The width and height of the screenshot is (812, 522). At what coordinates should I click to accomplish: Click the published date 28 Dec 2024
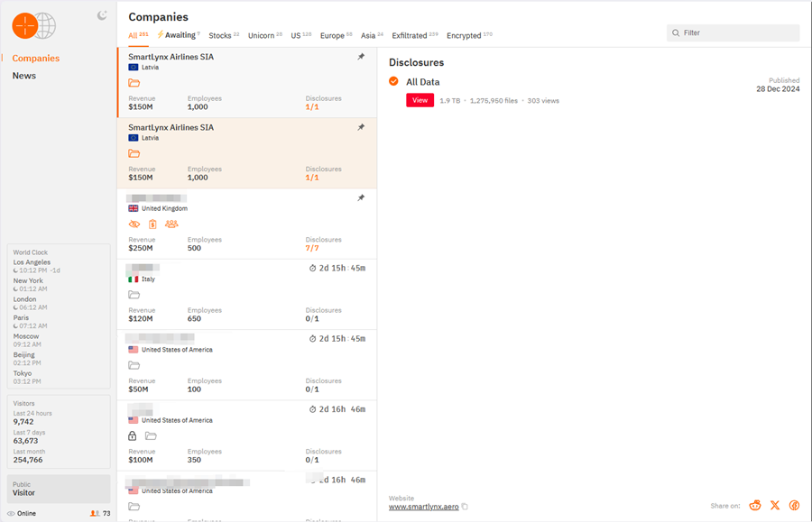(x=778, y=89)
